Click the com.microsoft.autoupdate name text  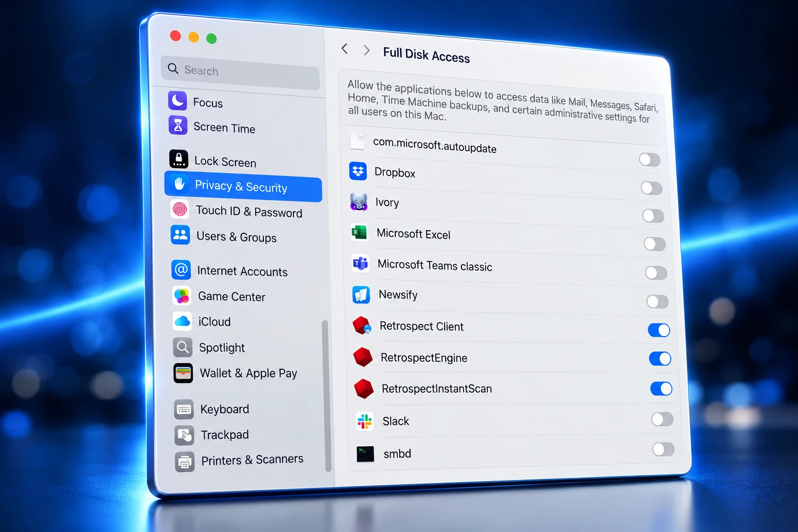435,145
